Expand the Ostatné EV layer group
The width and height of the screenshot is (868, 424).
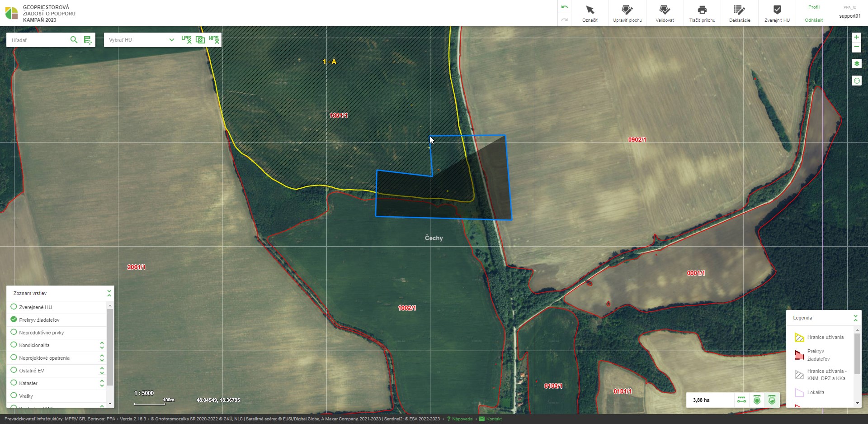(x=102, y=371)
